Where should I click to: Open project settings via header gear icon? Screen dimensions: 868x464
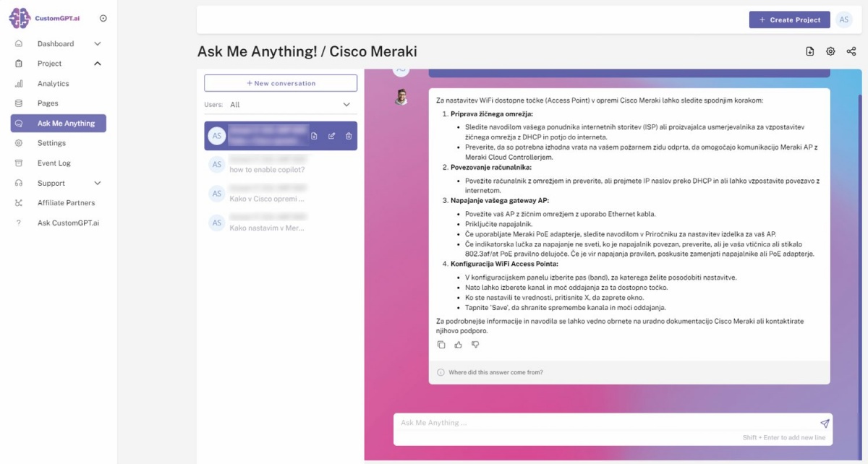(830, 51)
